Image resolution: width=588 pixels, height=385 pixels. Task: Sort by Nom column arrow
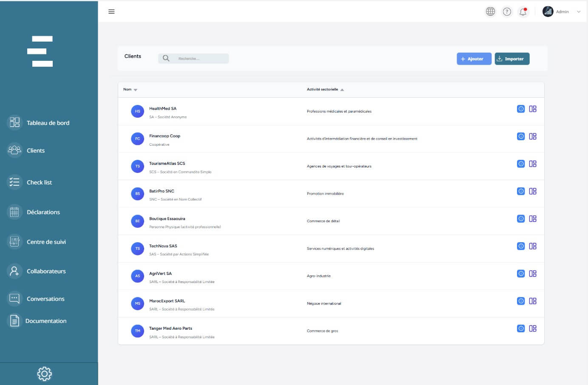pos(135,90)
